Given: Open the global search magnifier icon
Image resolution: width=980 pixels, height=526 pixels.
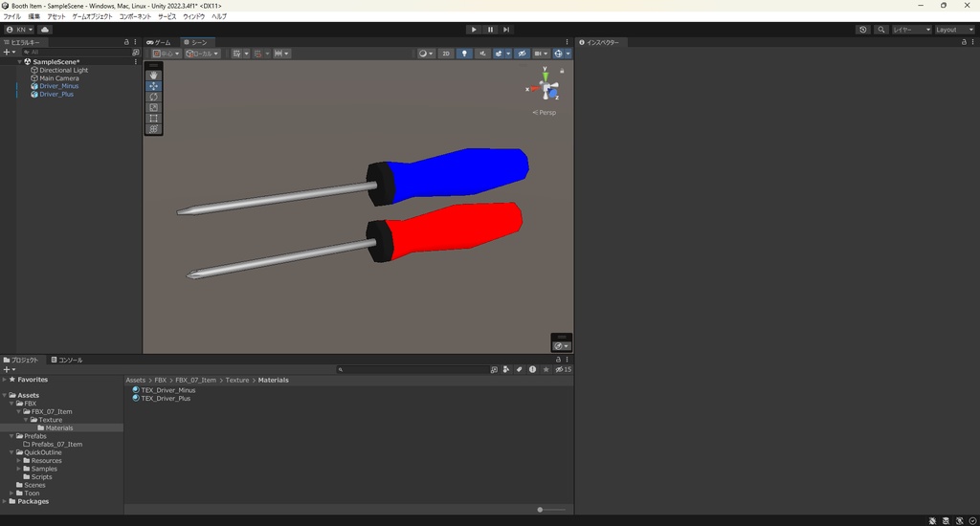Looking at the screenshot, I should pos(881,30).
